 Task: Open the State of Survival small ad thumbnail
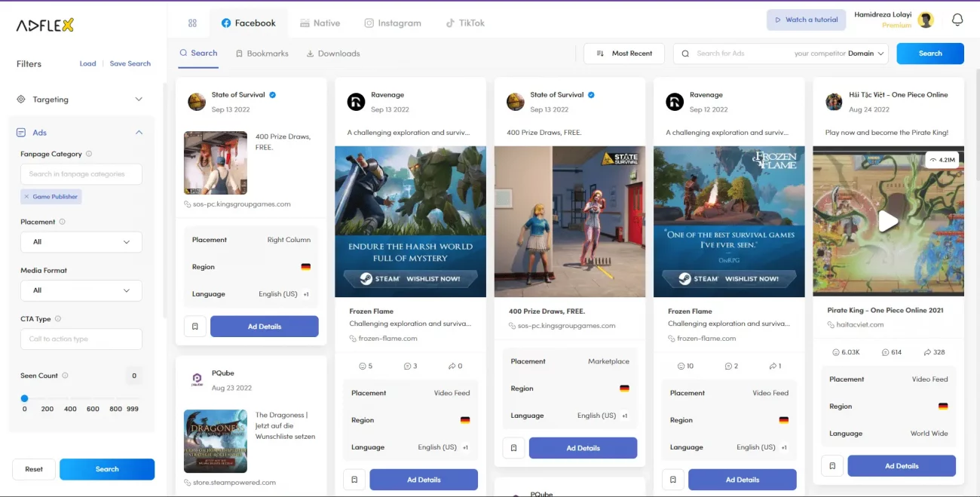click(216, 163)
